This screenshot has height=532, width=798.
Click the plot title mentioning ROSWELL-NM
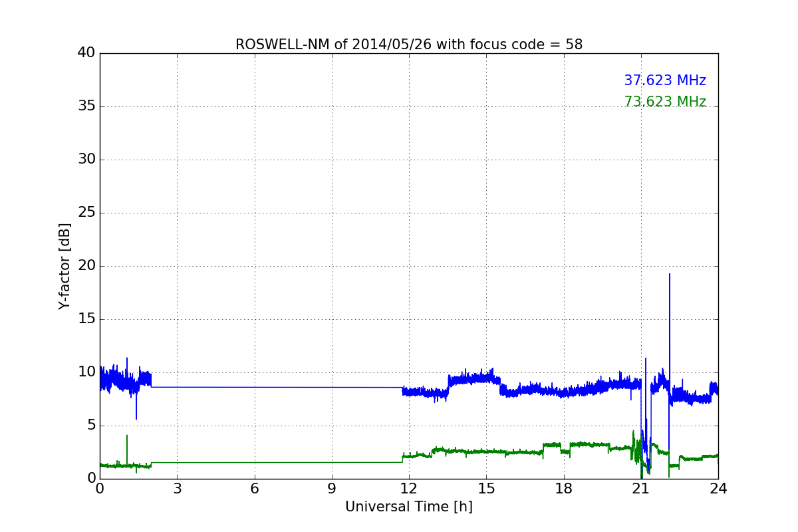[409, 45]
